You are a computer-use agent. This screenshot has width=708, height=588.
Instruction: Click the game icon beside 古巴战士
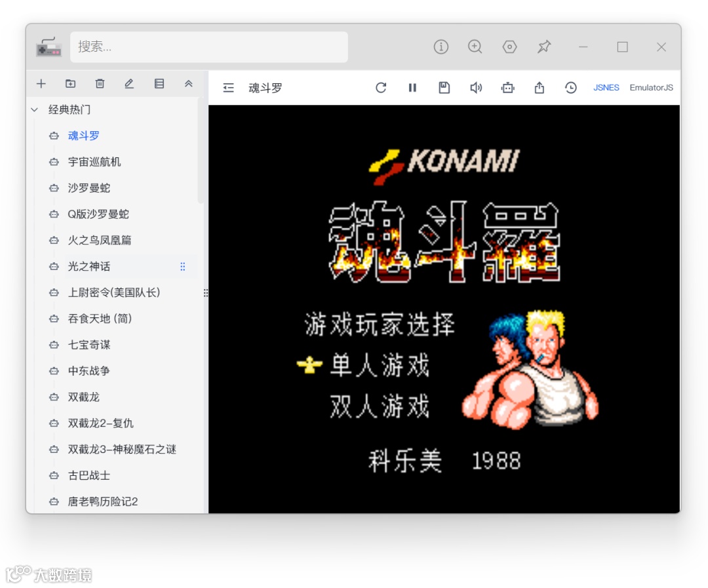pos(54,475)
